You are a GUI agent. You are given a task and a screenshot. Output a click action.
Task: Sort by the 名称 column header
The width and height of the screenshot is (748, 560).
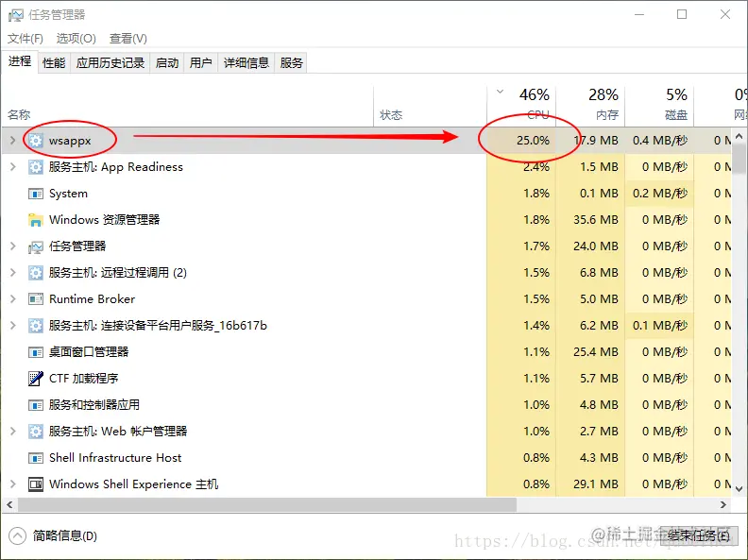pos(188,105)
